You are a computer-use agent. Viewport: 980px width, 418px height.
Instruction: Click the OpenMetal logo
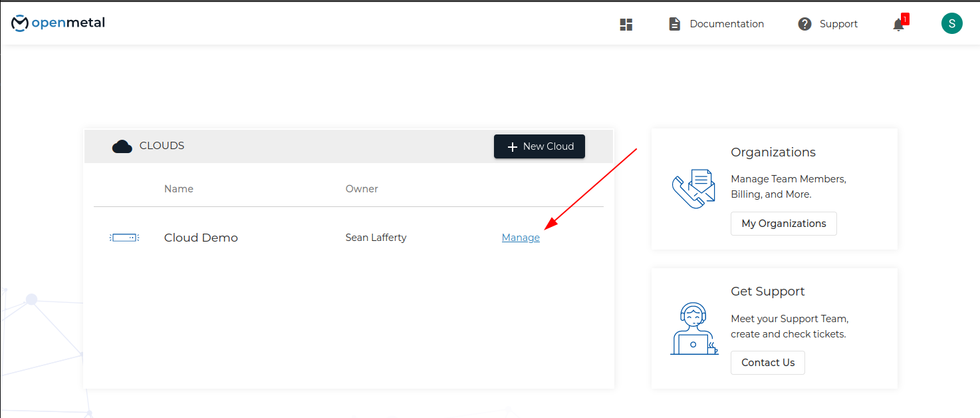pos(58,23)
